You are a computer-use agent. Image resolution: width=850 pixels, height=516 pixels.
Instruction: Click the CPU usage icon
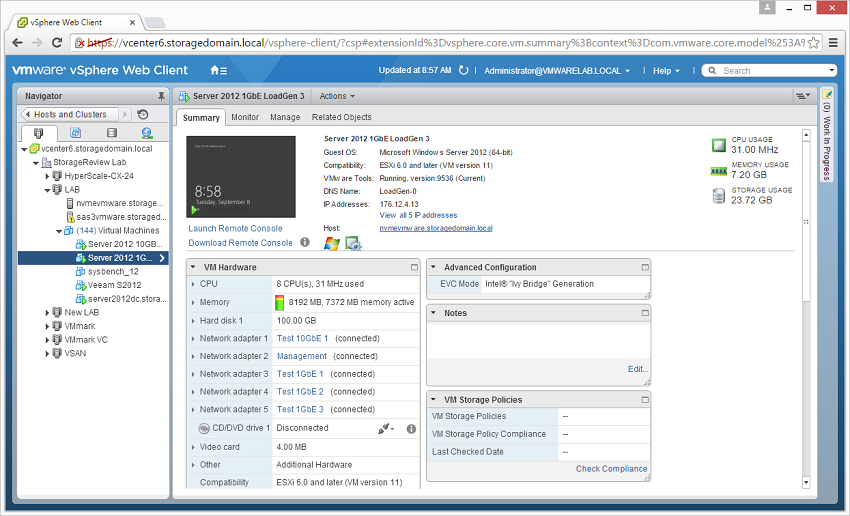719,145
